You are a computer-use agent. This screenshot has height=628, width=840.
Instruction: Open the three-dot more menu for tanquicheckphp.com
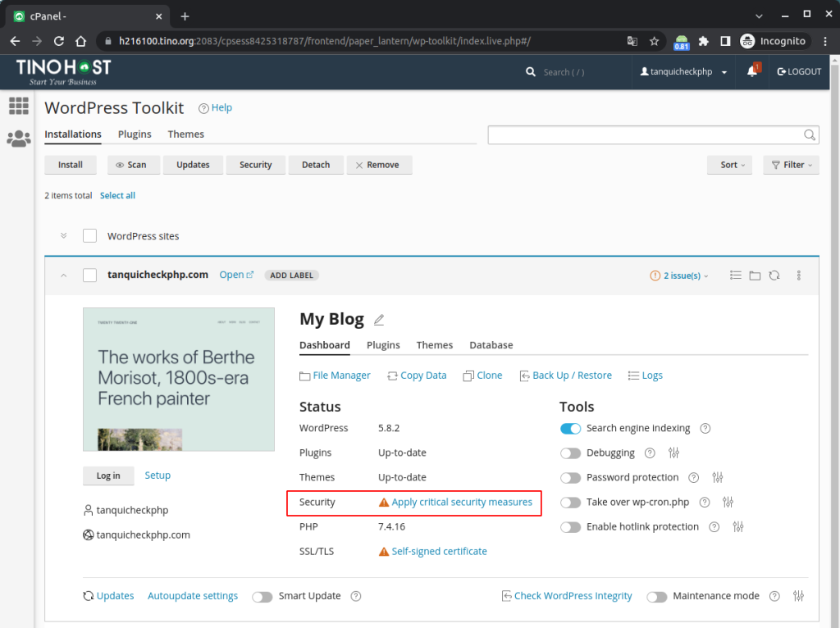coord(799,275)
